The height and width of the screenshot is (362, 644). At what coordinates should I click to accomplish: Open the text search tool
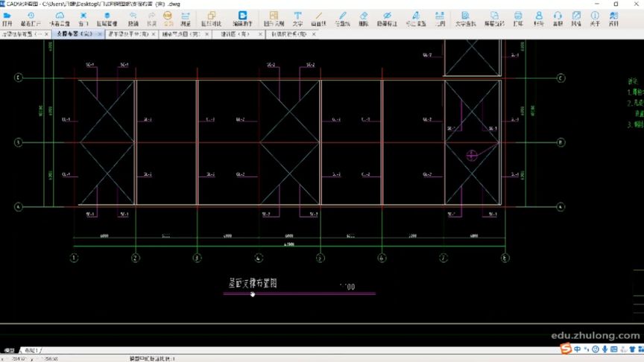tap(465, 19)
